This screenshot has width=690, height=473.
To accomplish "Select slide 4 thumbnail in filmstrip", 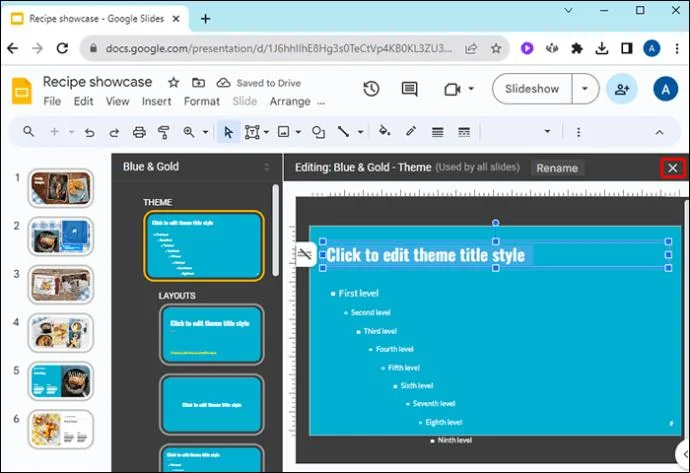I will coord(61,333).
